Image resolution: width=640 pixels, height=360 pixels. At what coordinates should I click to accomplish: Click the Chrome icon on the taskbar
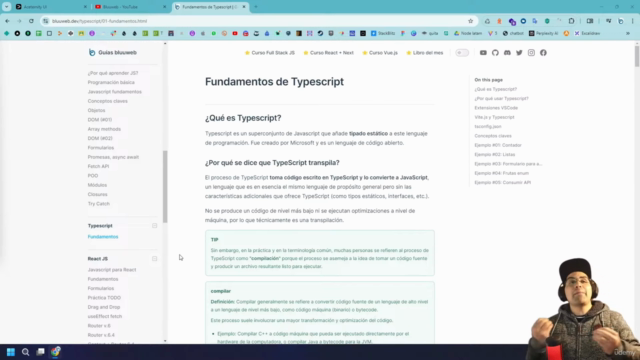click(x=56, y=351)
